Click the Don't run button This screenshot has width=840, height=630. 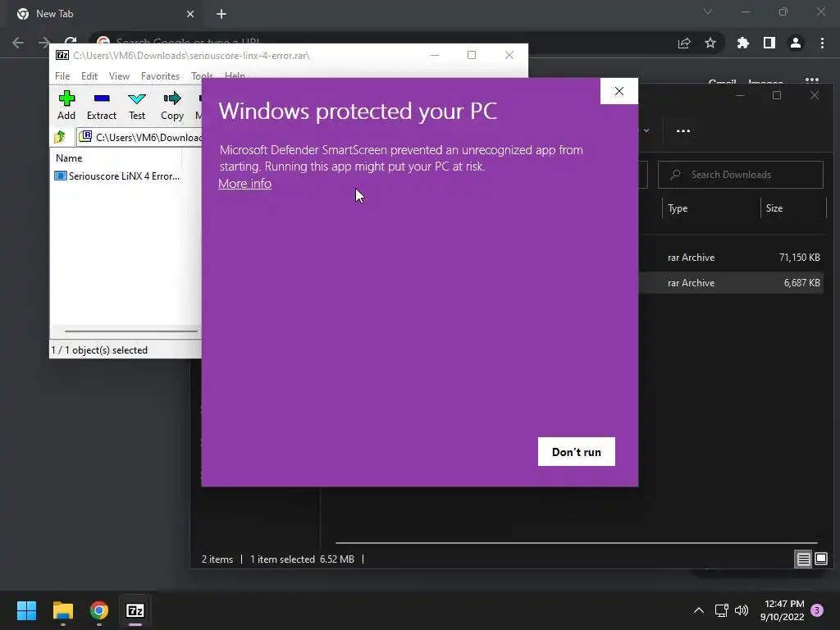(577, 452)
